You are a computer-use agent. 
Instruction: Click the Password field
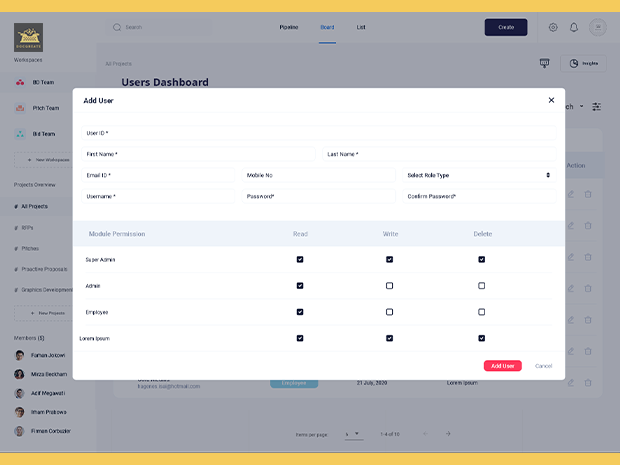(318, 196)
